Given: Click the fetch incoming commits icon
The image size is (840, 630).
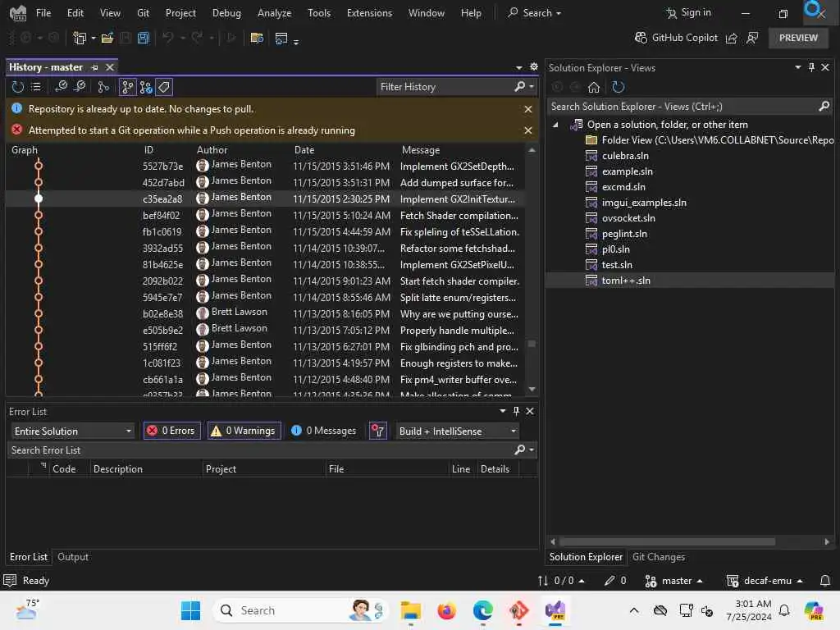Looking at the screenshot, I should 61,87.
